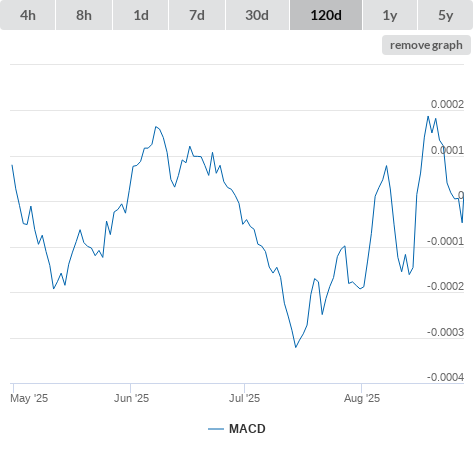Image resolution: width=474 pixels, height=455 pixels.
Task: Click the remove graph button
Action: (426, 45)
